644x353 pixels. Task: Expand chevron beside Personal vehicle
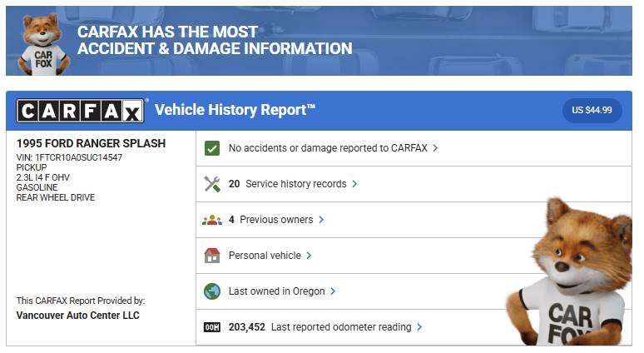(x=309, y=256)
